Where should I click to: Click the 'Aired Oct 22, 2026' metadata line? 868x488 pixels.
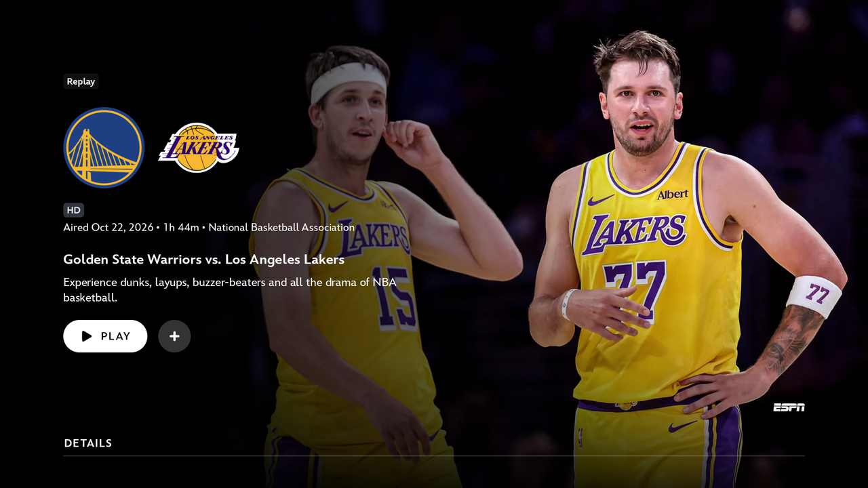tap(209, 228)
